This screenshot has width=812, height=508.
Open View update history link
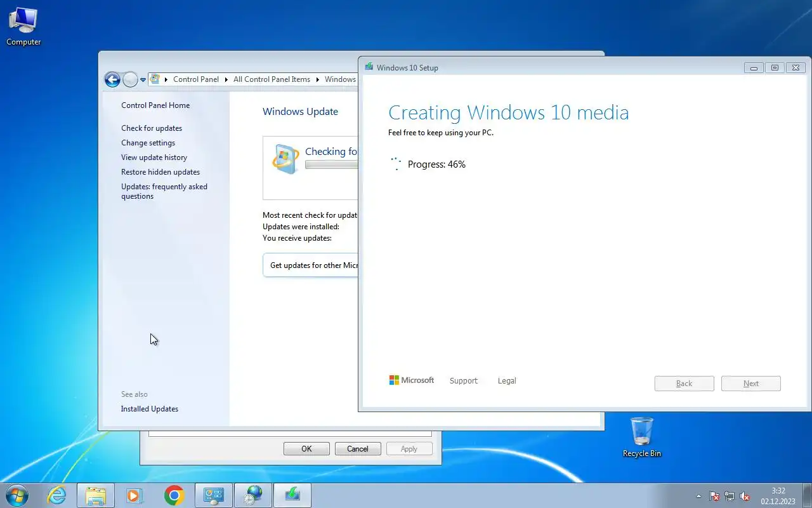point(154,157)
